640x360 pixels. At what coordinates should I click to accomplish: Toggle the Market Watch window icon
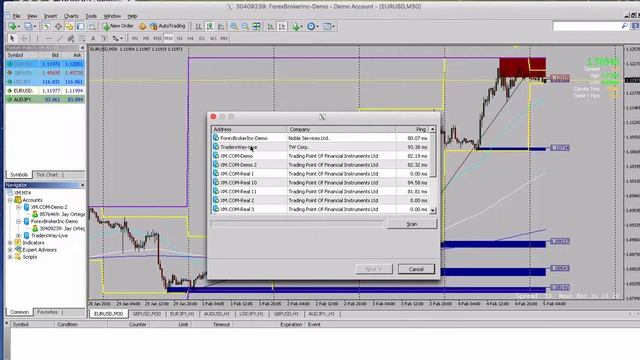click(x=46, y=26)
